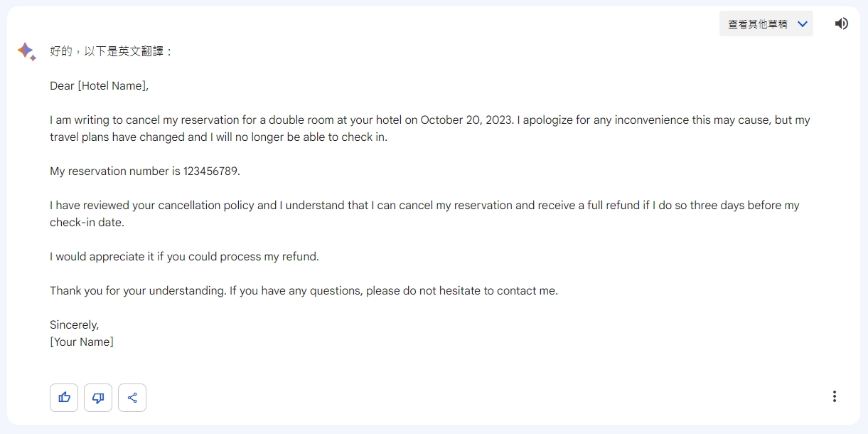The width and height of the screenshot is (868, 434).
Task: Click the paragraph starting 'I am writing to cancel'
Action: click(430, 128)
